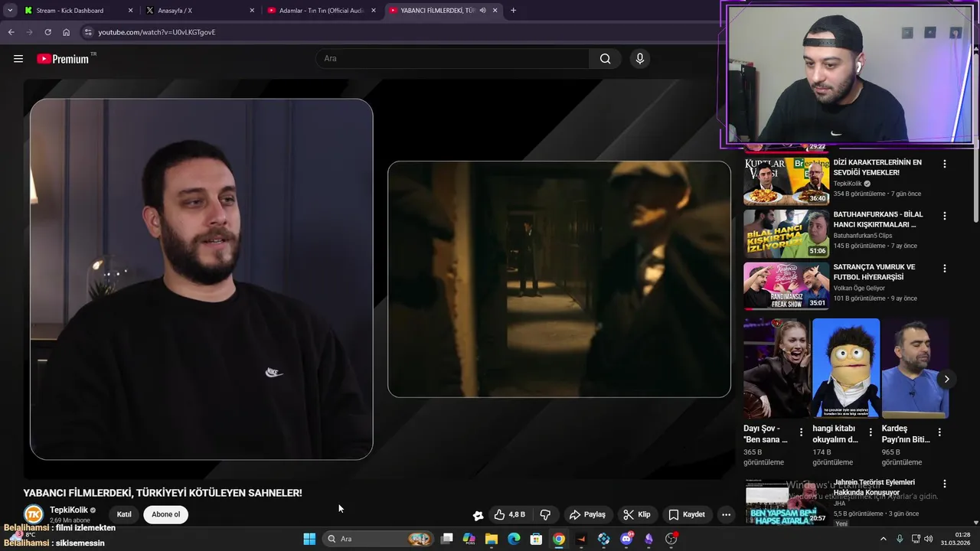Open options for hangi kitabı short
Screen dimensions: 980x551
870,432
